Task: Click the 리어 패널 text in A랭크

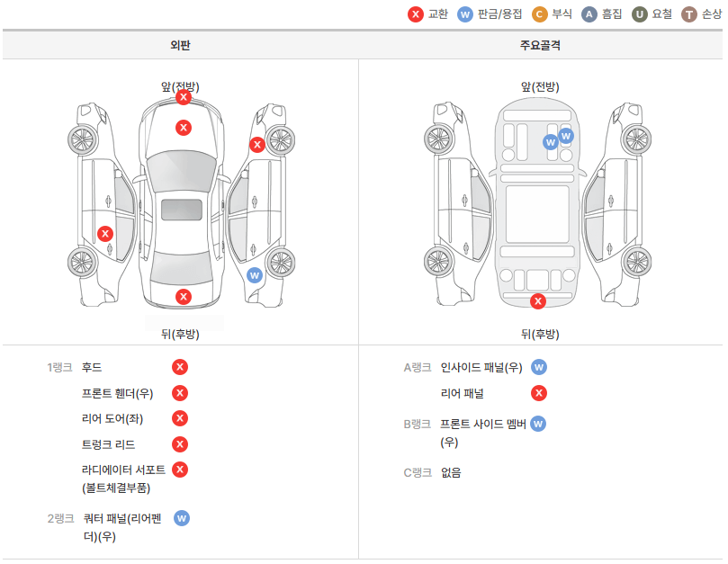Action: (x=462, y=393)
